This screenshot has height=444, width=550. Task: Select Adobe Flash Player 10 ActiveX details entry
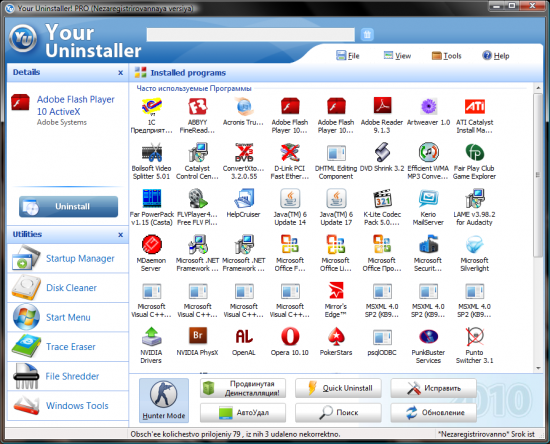(x=63, y=109)
